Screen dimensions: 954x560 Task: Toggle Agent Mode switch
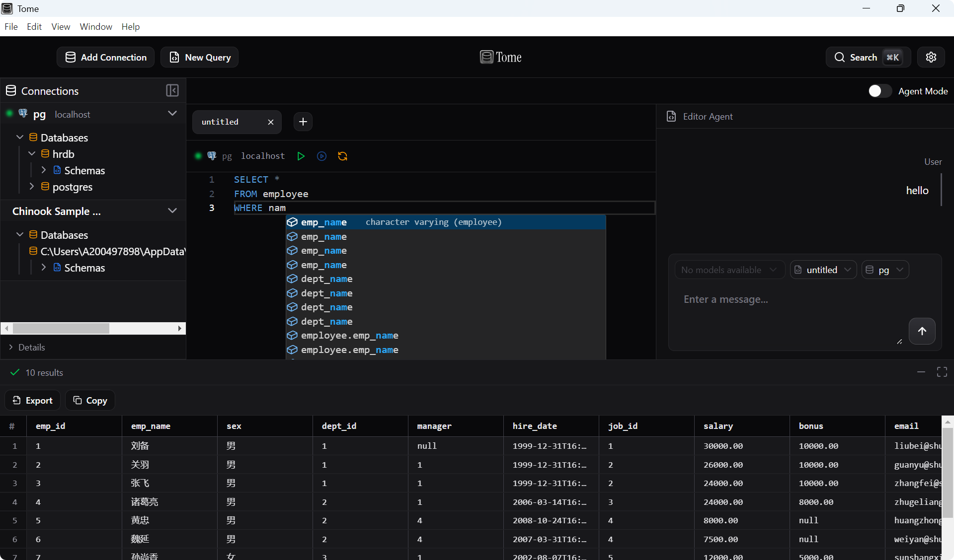(879, 91)
